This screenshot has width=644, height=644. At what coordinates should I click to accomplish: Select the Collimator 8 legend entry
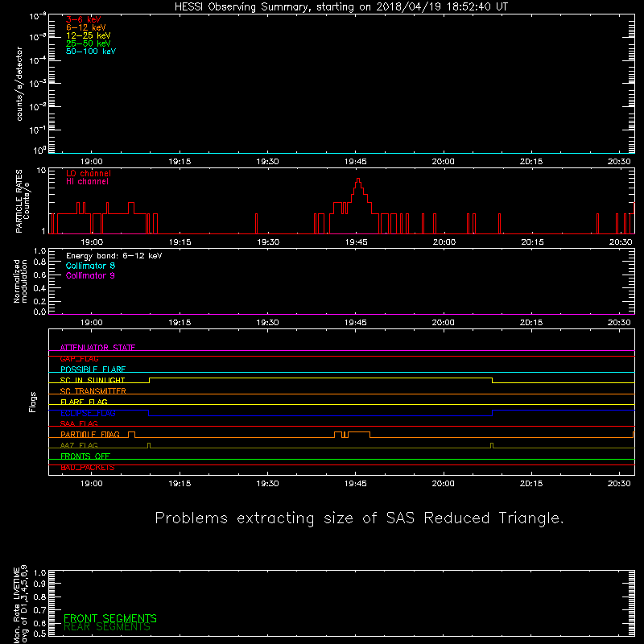coord(90,266)
